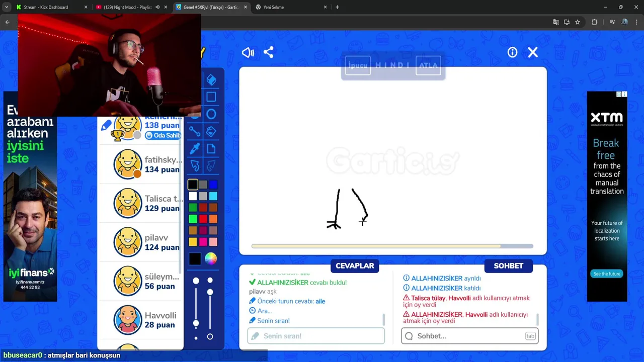Select the Line tool

(195, 131)
